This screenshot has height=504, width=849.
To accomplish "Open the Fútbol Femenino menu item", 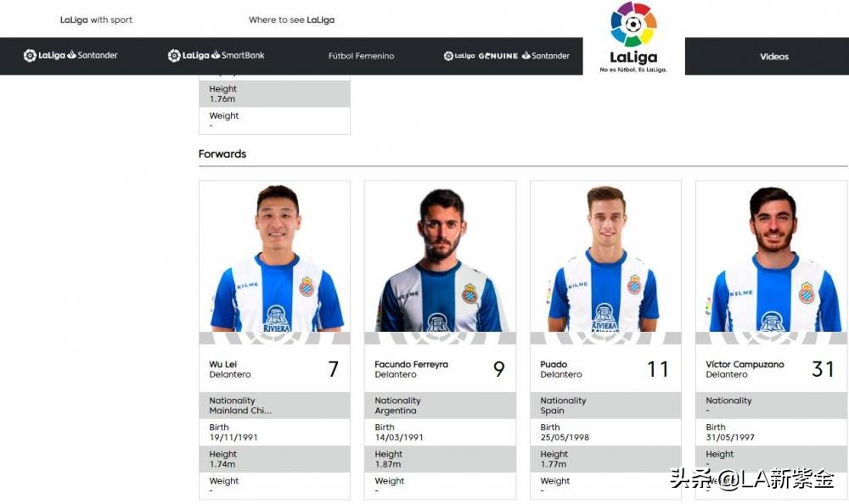I will click(x=361, y=56).
